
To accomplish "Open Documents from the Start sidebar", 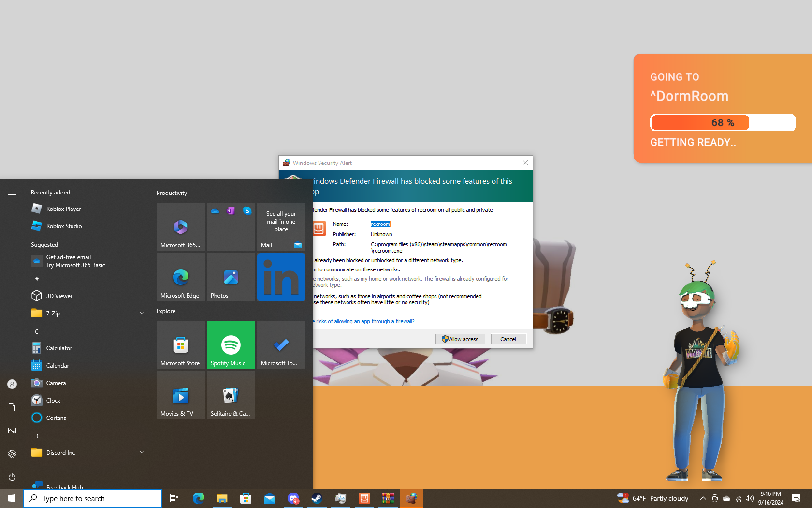I will click(x=12, y=407).
